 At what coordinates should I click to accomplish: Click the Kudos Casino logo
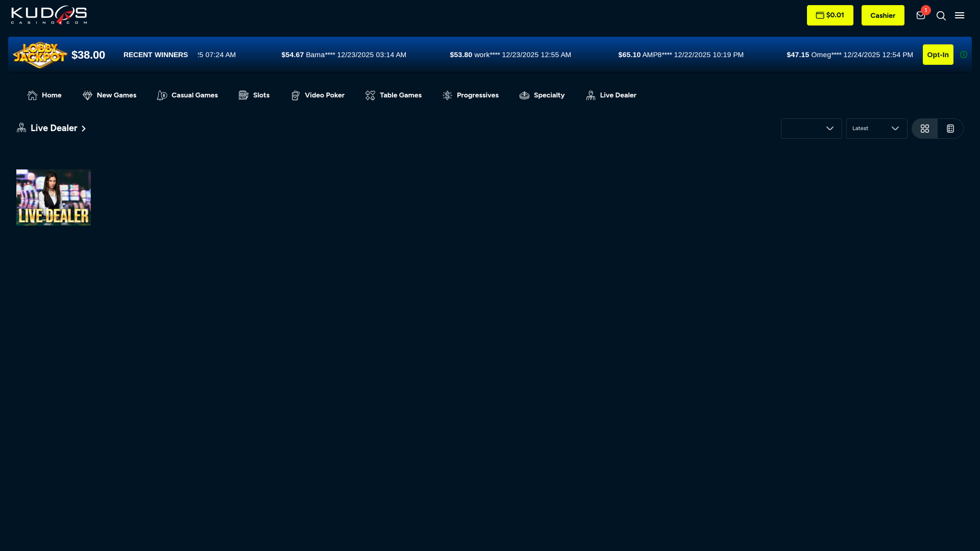pyautogui.click(x=49, y=15)
